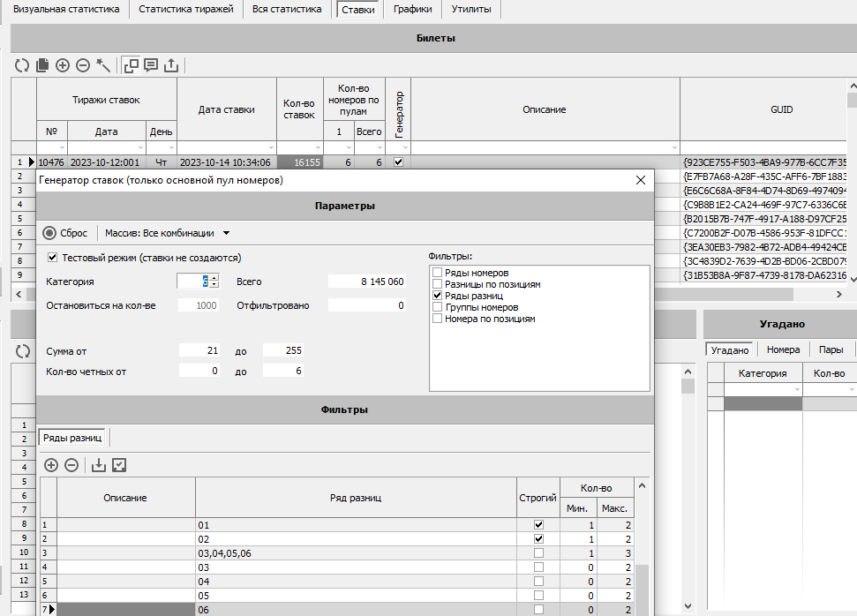The width and height of the screenshot is (857, 616).
Task: Open the magic wand generator tool
Action: pos(102,65)
